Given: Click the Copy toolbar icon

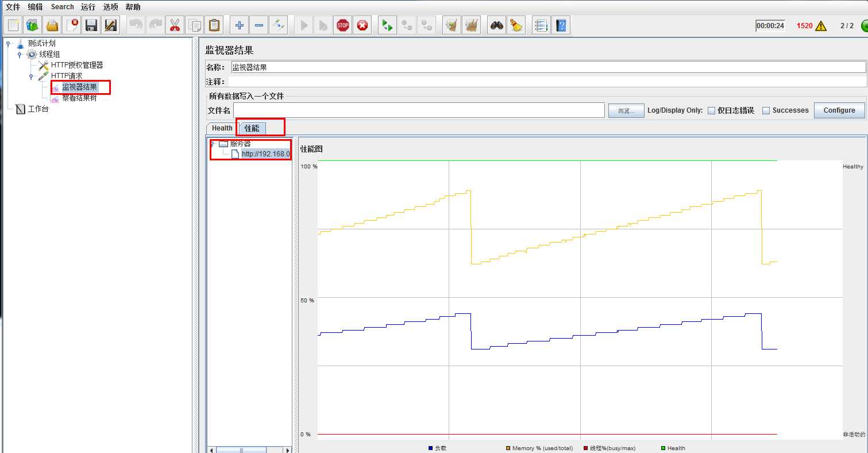Looking at the screenshot, I should tap(195, 25).
